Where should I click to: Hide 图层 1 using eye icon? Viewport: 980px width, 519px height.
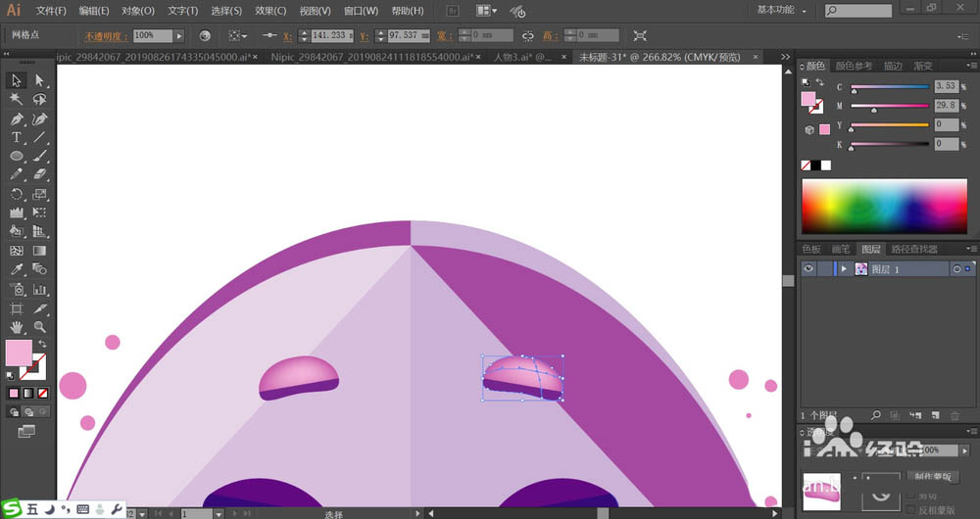coord(809,268)
